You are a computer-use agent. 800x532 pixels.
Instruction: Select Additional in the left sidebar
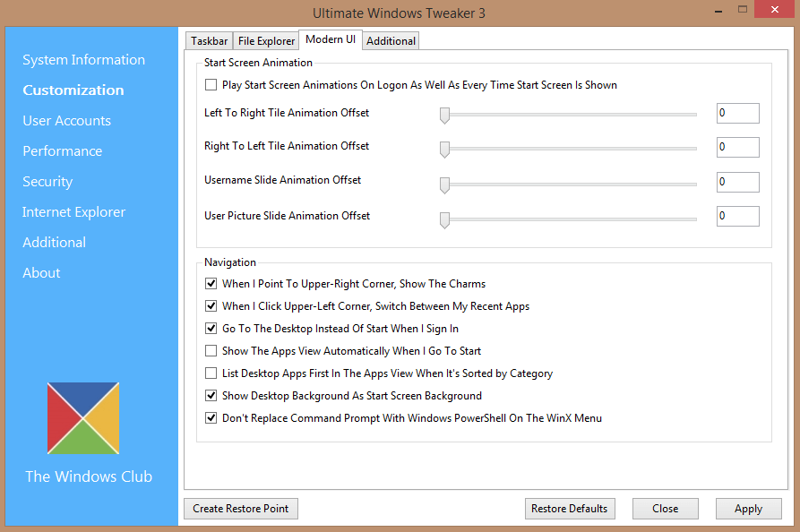coord(54,243)
